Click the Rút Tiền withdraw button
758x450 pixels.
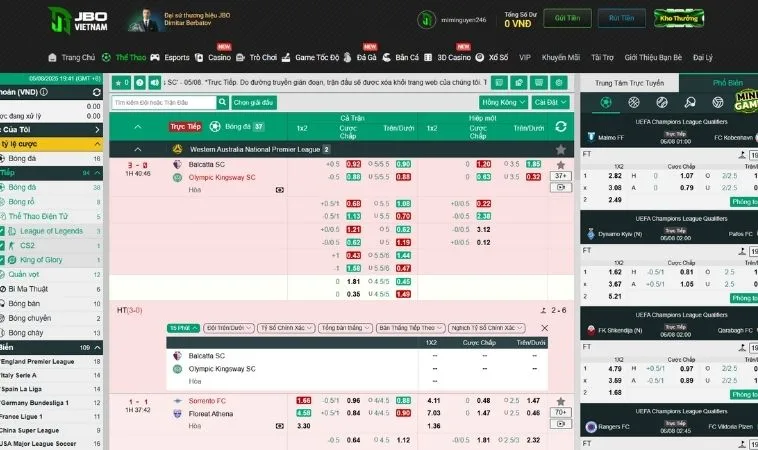[x=620, y=18]
